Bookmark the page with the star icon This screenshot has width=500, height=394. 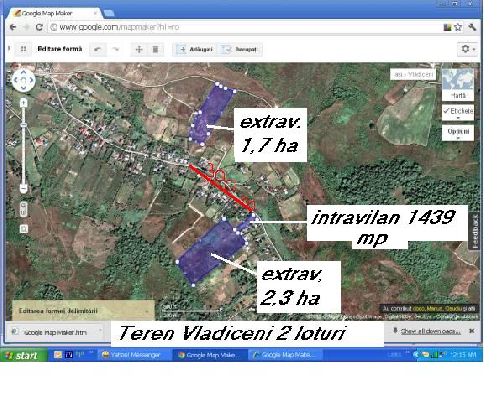tap(458, 27)
